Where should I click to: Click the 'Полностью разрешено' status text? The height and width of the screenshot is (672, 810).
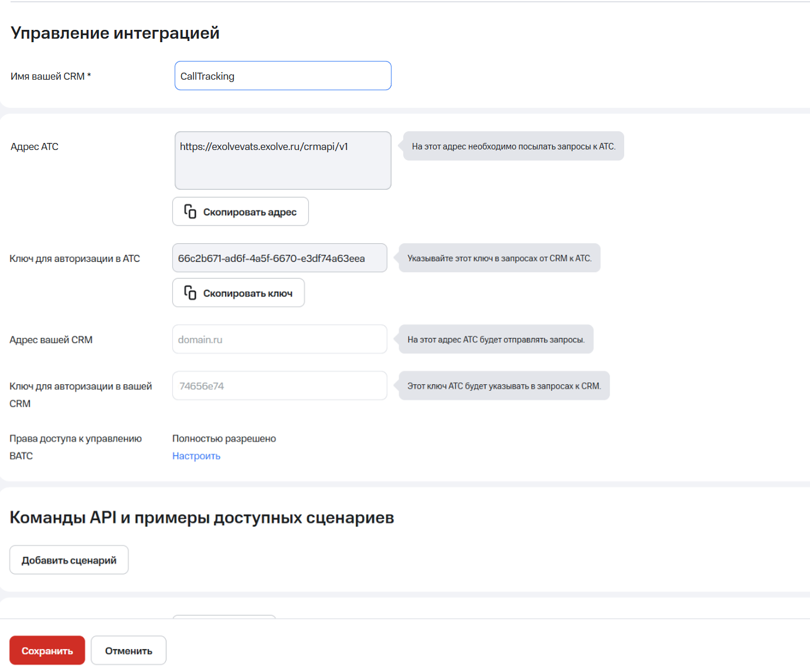tap(224, 439)
